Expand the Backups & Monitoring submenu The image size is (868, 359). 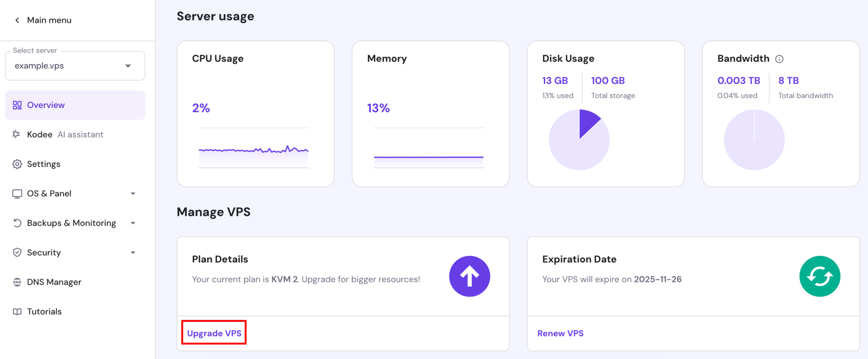[133, 223]
